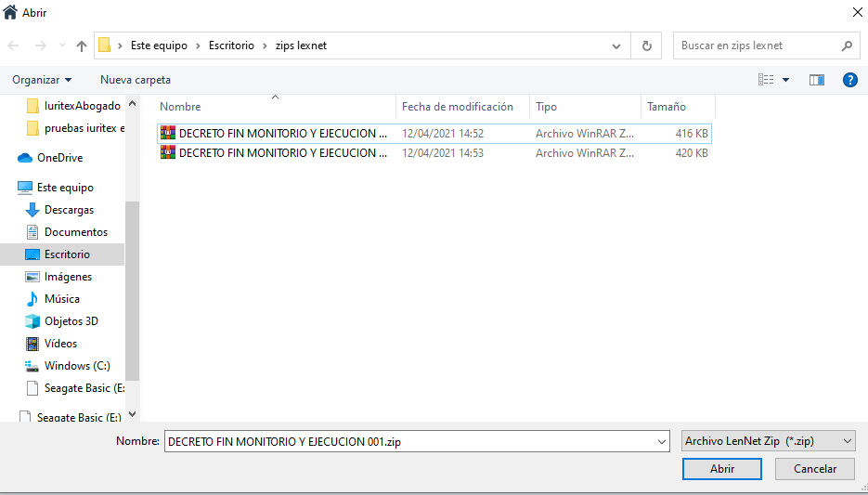Image resolution: width=868 pixels, height=495 pixels.
Task: Open Windows (C:) drive in sidebar
Action: click(x=76, y=366)
